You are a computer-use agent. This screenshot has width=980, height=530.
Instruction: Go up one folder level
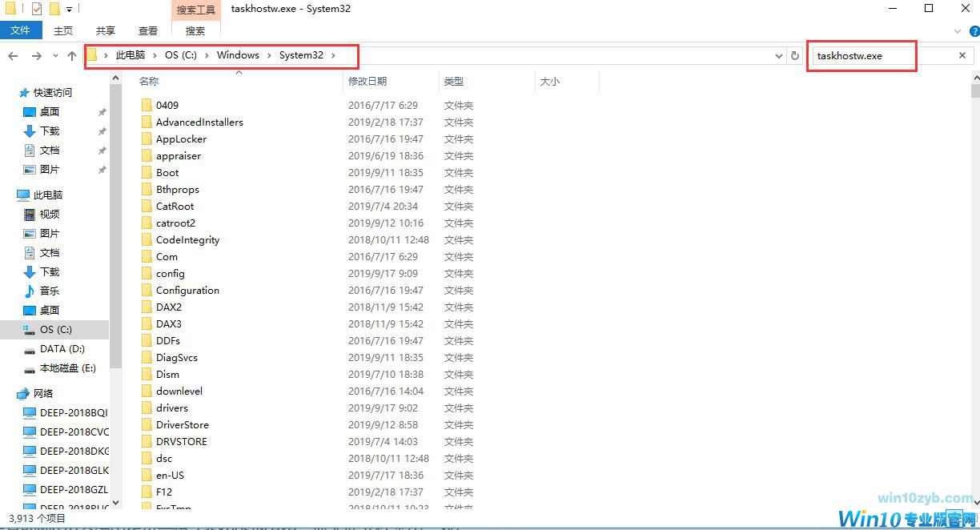point(72,56)
